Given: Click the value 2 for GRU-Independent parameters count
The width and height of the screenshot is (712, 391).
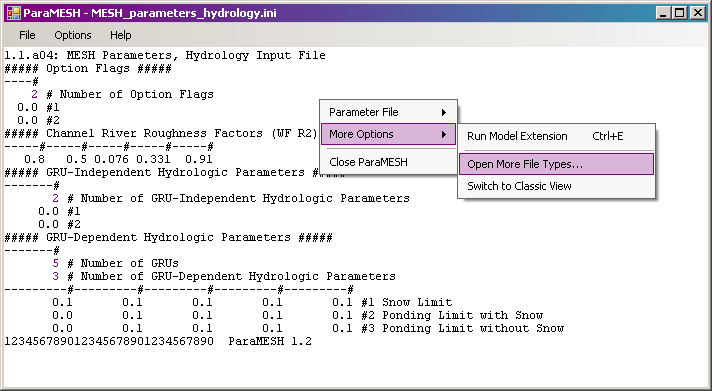Looking at the screenshot, I should pyautogui.click(x=55, y=198).
